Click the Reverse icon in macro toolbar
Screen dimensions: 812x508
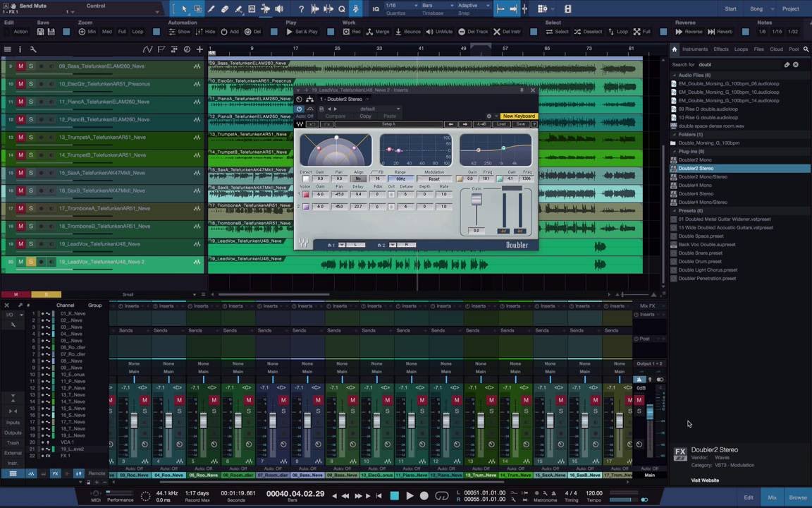point(679,32)
